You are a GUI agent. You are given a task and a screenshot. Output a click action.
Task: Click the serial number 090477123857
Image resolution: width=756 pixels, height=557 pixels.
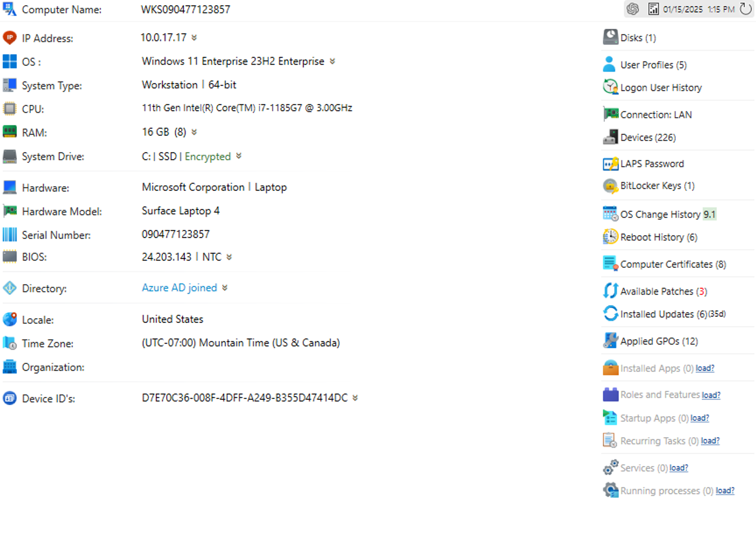pyautogui.click(x=175, y=234)
